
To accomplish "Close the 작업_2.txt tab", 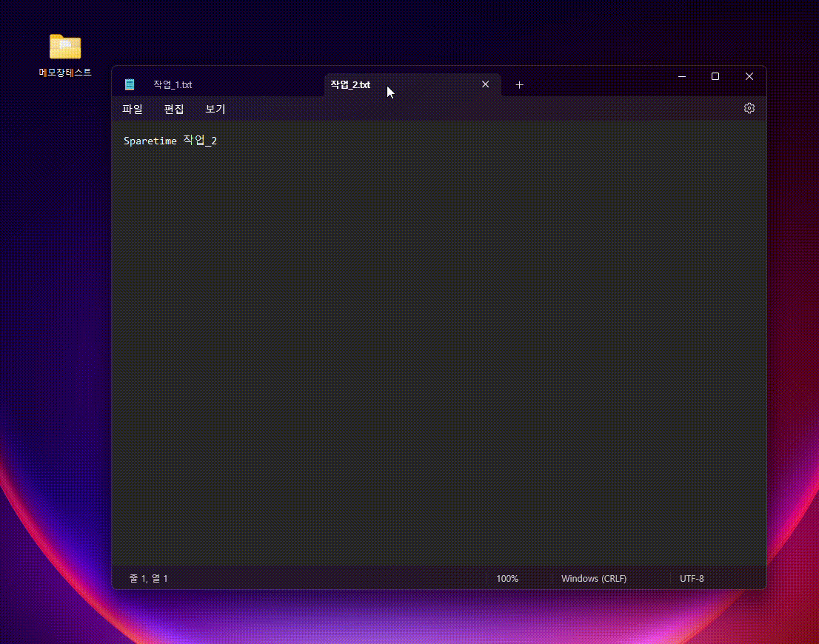I will tap(485, 84).
